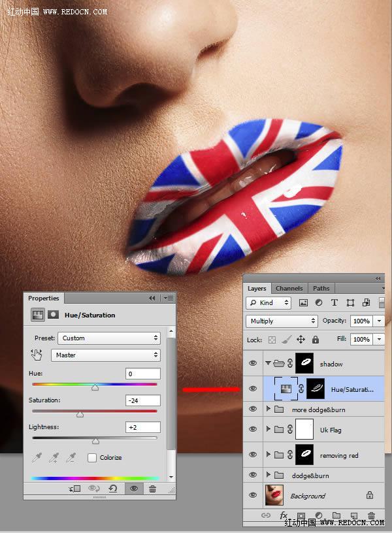The width and height of the screenshot is (392, 533).
Task: Add a layer mask
Action: tap(301, 515)
